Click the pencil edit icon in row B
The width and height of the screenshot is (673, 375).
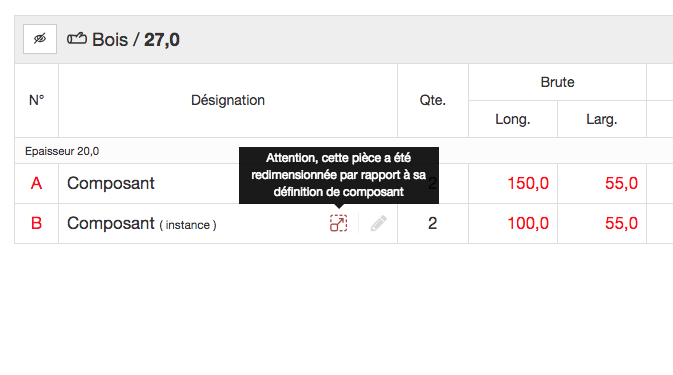[379, 224]
